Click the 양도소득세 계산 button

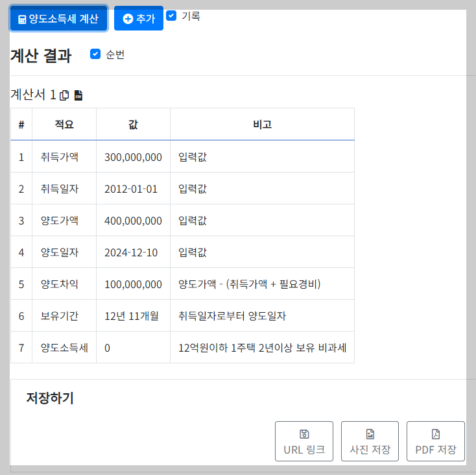coord(58,18)
